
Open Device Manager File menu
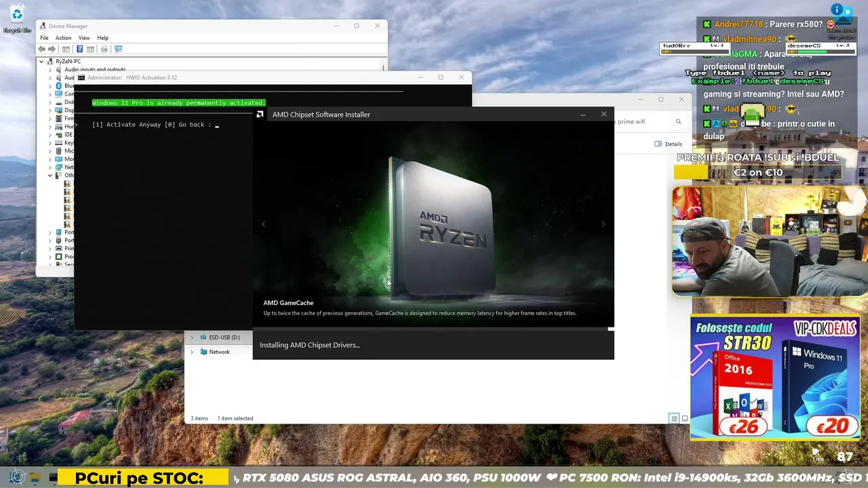44,38
